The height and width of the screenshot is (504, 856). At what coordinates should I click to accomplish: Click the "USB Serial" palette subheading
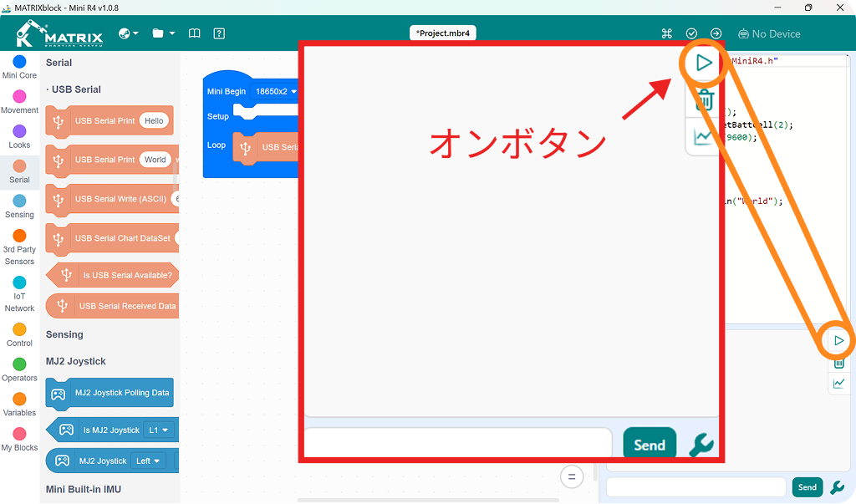(76, 89)
